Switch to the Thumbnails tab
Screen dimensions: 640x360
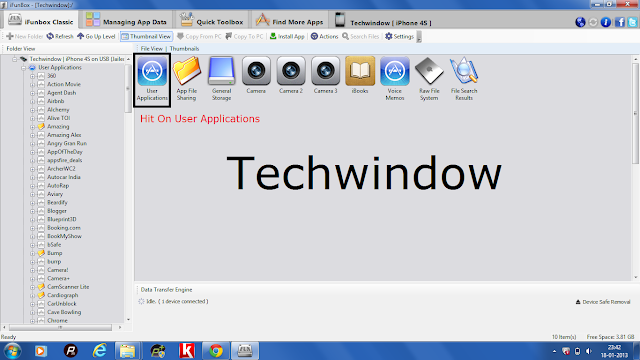tap(184, 49)
